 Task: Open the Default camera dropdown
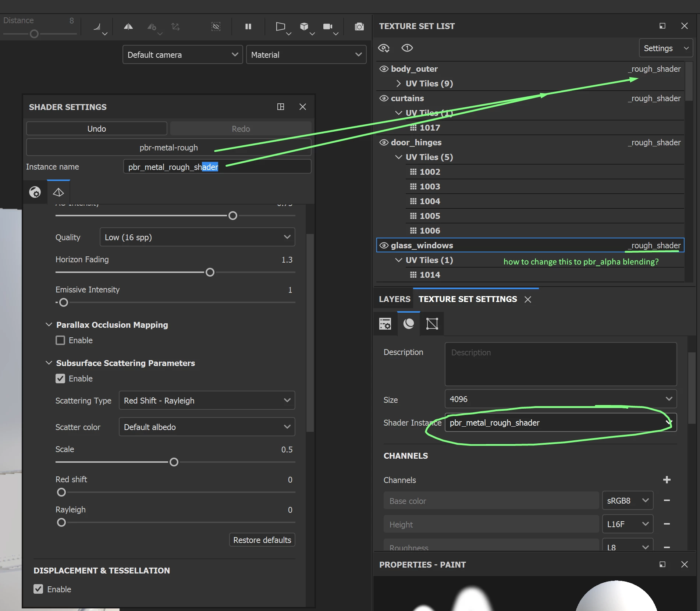(x=182, y=55)
